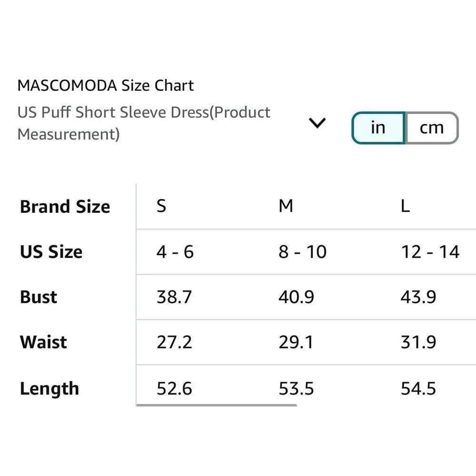Click the Length row label
This screenshot has height=476, width=476.
(x=49, y=388)
